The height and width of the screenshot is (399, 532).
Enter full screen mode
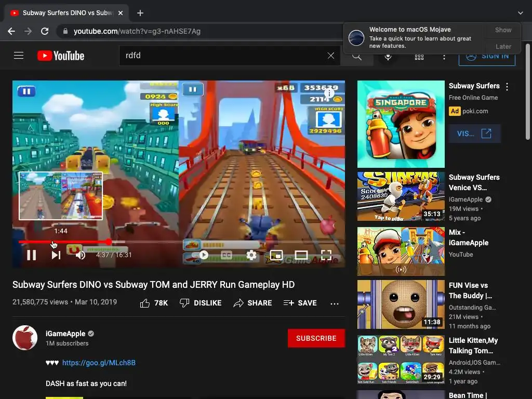point(326,255)
